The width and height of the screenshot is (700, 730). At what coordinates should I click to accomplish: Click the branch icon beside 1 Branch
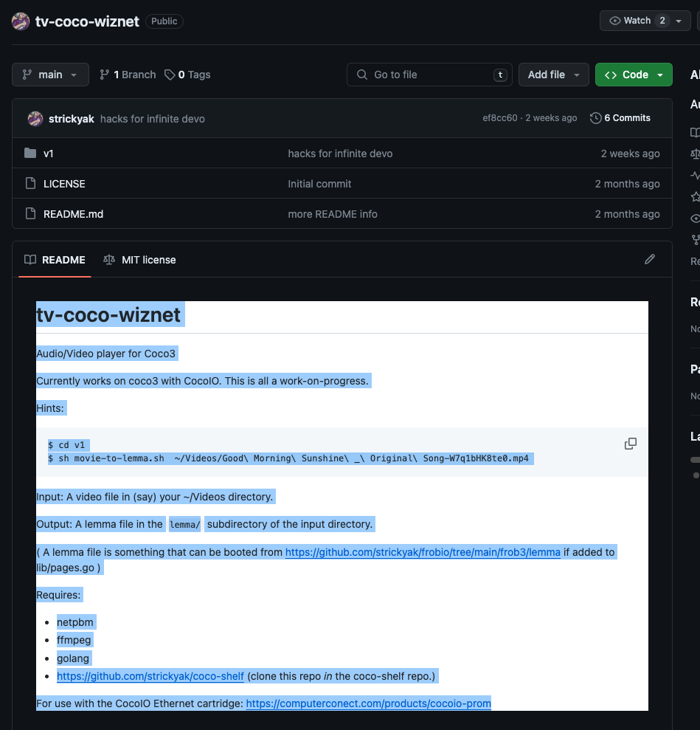point(105,75)
